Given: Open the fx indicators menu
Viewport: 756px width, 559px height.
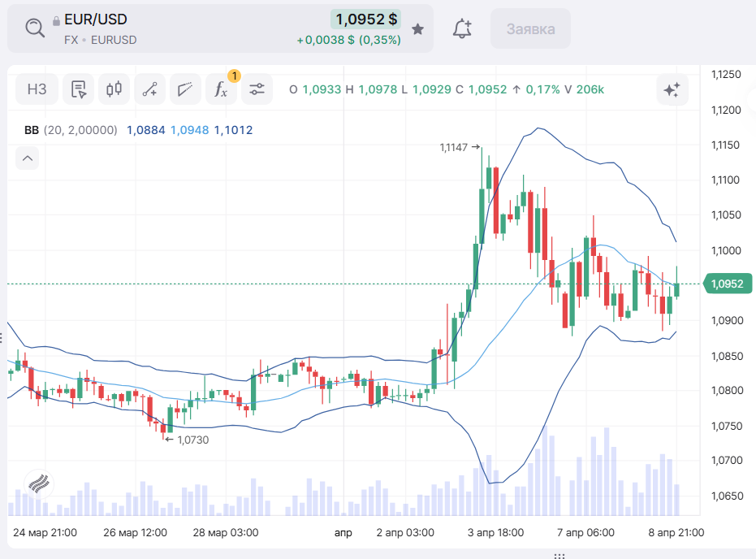Looking at the screenshot, I should [x=221, y=89].
